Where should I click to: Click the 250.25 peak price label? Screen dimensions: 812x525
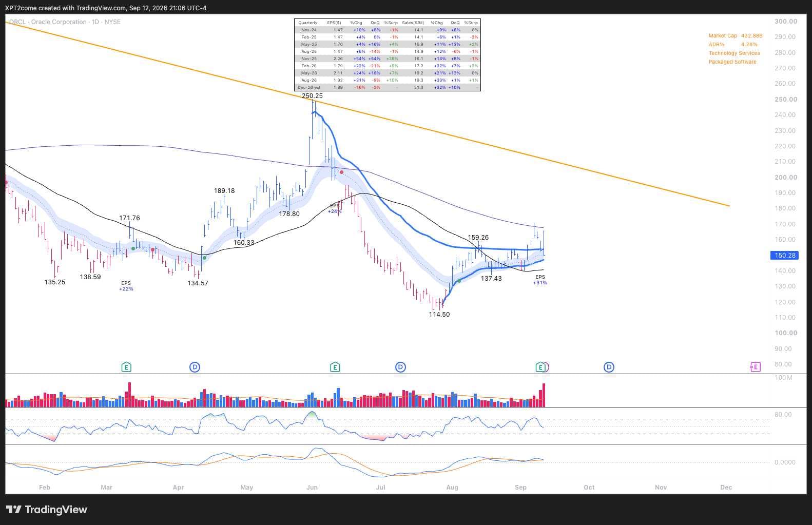click(x=312, y=96)
